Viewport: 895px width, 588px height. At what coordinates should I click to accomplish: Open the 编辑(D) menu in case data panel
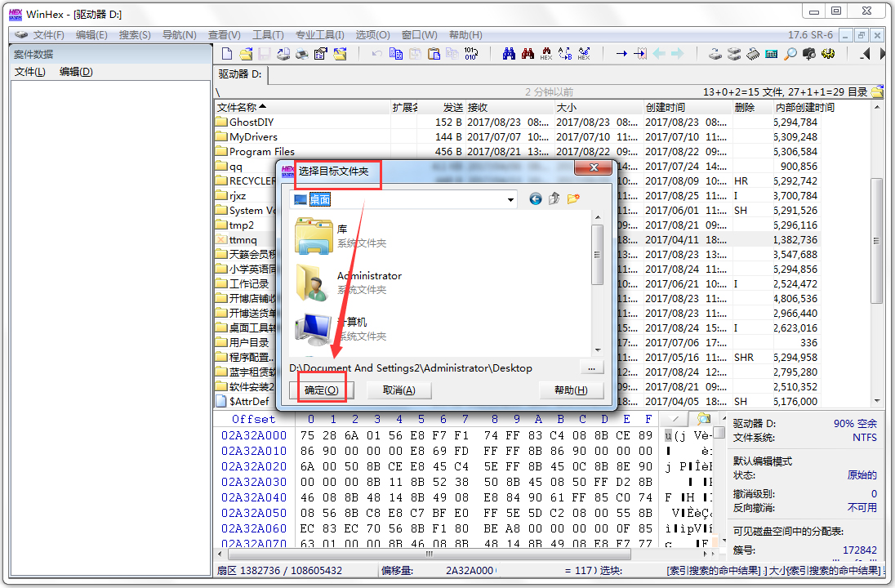76,71
